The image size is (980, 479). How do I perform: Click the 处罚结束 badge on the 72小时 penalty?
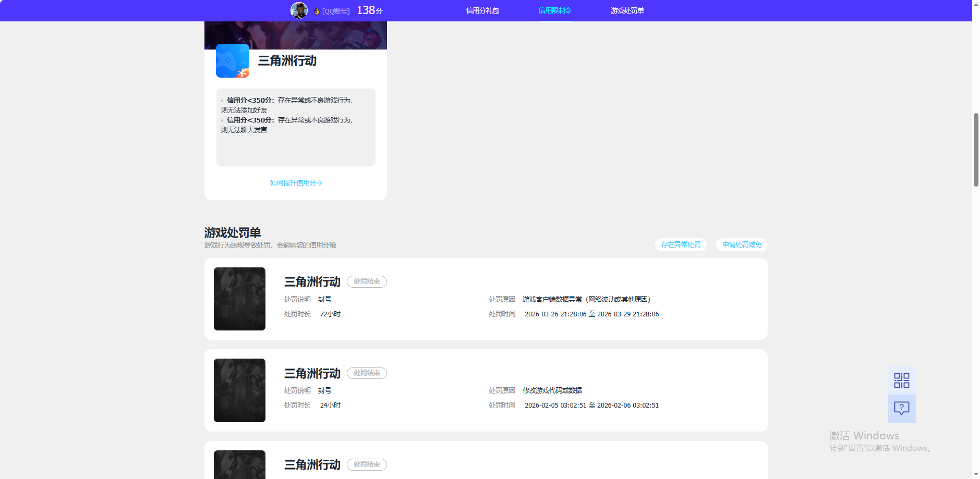367,281
